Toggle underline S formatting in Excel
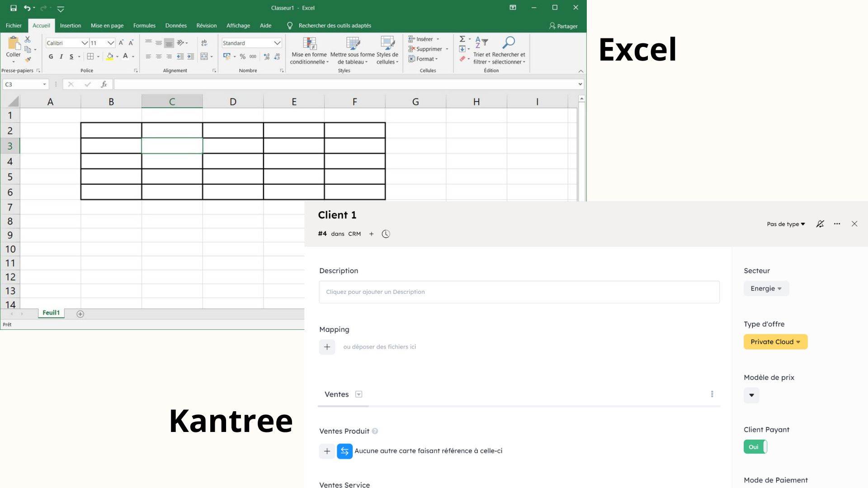 click(x=71, y=56)
